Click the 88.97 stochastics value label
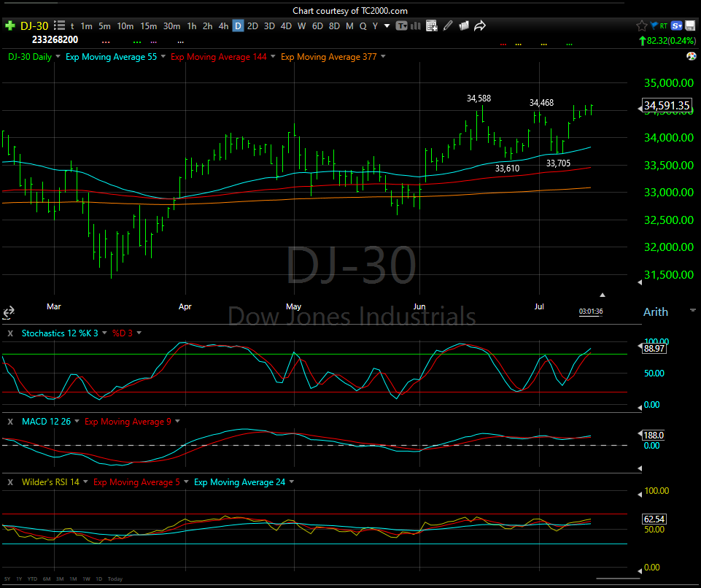Screen dimensions: 701x588 (x=654, y=348)
